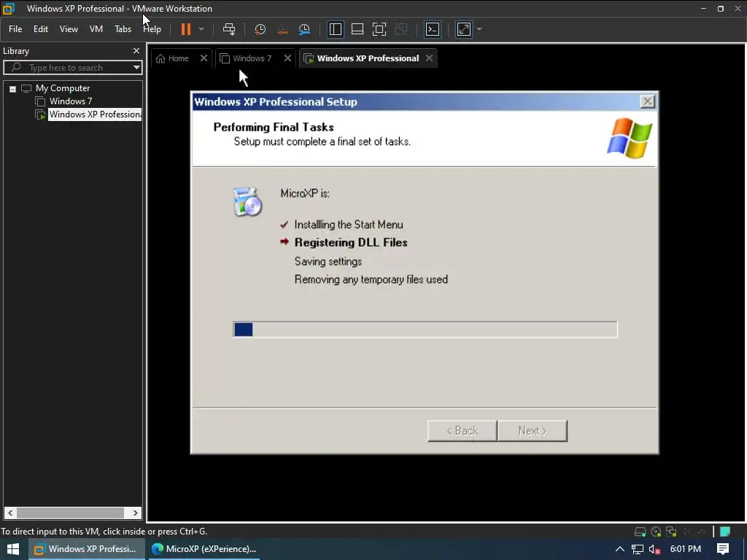The width and height of the screenshot is (747, 560).
Task: Take a snapshot of this virtual machine
Action: 260,29
